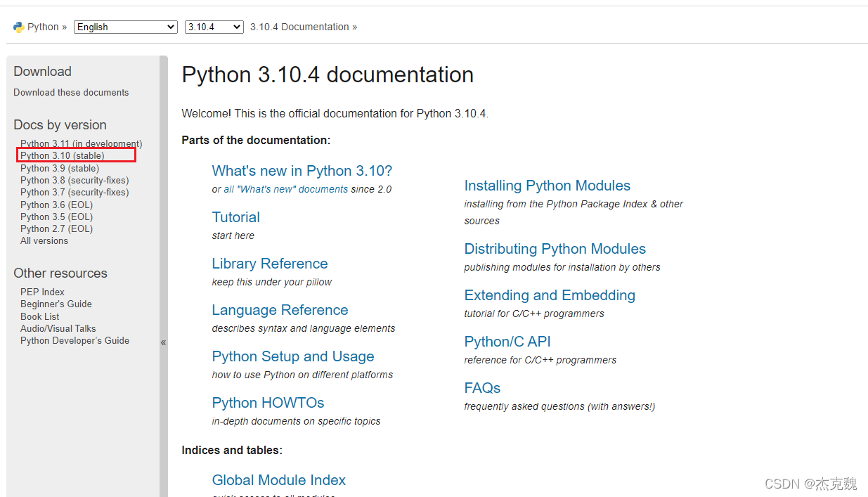View All versions list
Image resolution: width=868 pixels, height=497 pixels.
(x=44, y=240)
